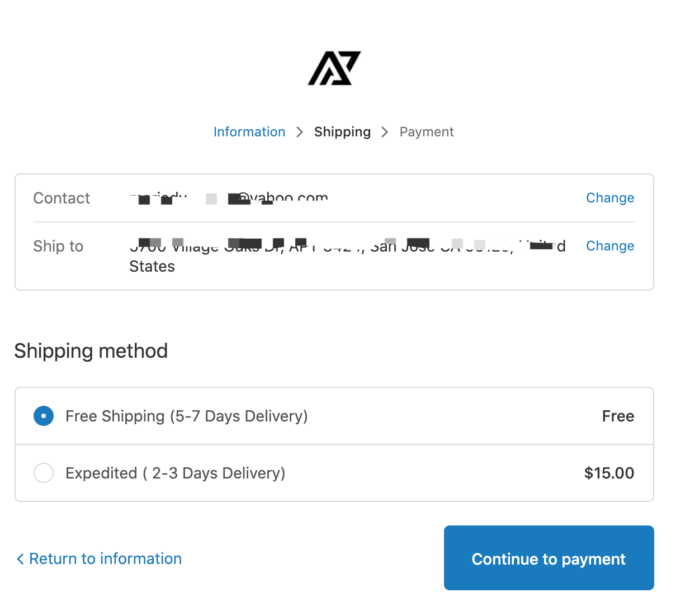
Task: Select the Expedited shipping radio button
Action: (x=44, y=473)
